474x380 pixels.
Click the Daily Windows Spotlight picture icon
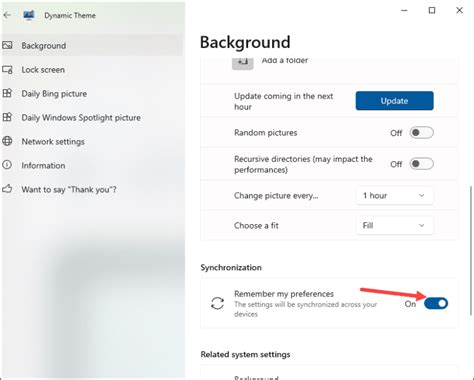pos(7,117)
